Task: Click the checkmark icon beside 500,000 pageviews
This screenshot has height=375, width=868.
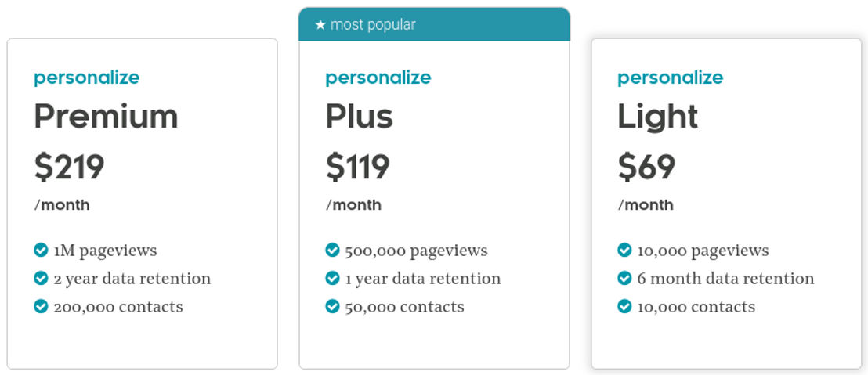Action: coord(333,251)
